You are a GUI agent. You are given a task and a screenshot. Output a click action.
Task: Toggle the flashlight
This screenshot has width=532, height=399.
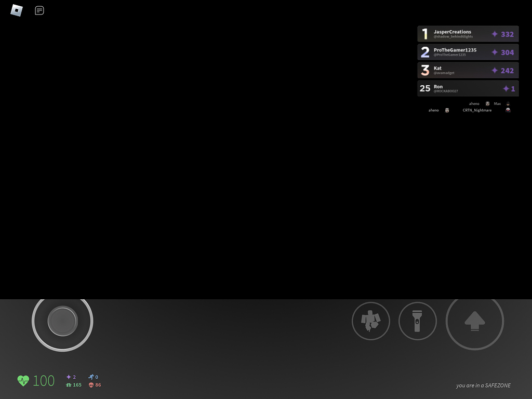(418, 321)
